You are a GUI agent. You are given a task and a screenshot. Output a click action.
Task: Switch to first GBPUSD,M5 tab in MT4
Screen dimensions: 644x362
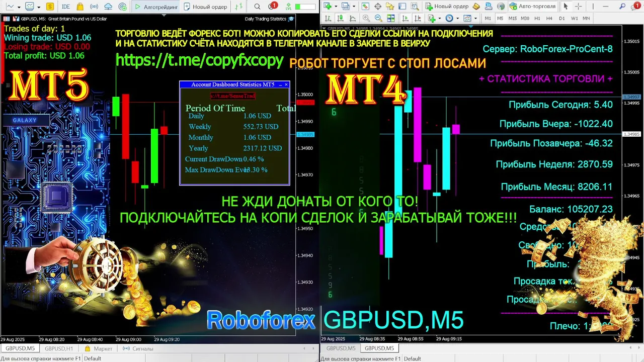tap(341, 348)
